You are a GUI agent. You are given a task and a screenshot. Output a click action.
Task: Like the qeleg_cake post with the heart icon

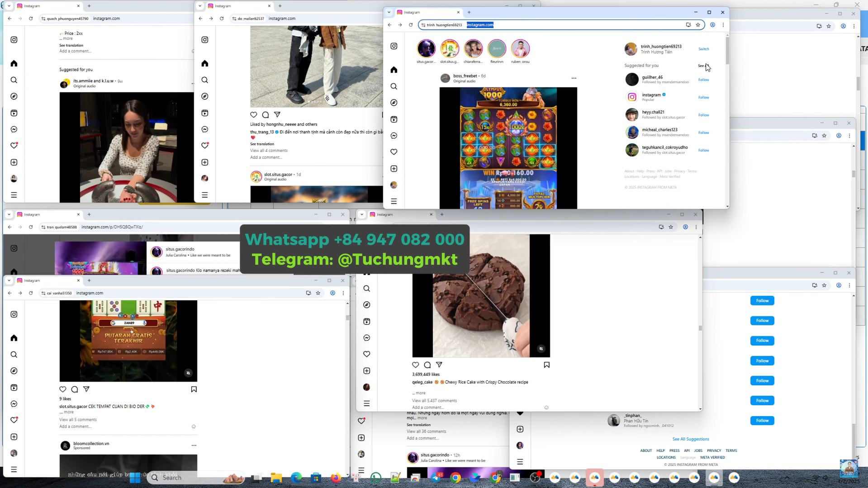[x=416, y=365]
